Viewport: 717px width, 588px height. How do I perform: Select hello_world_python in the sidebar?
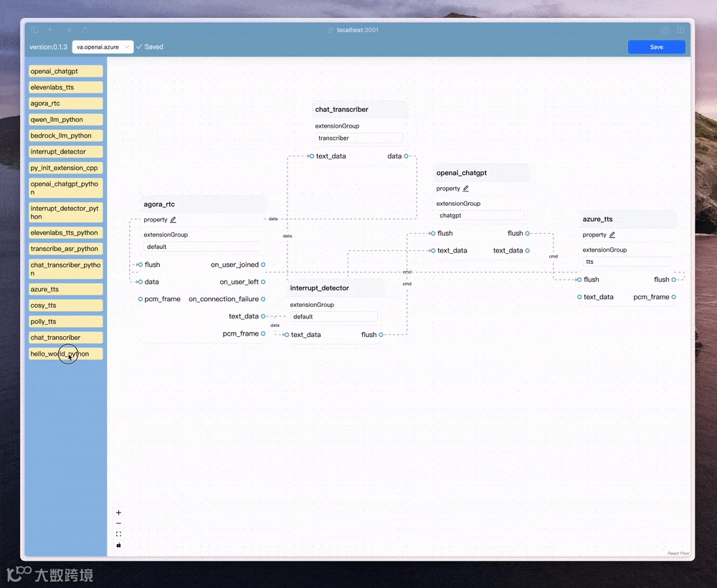(66, 354)
